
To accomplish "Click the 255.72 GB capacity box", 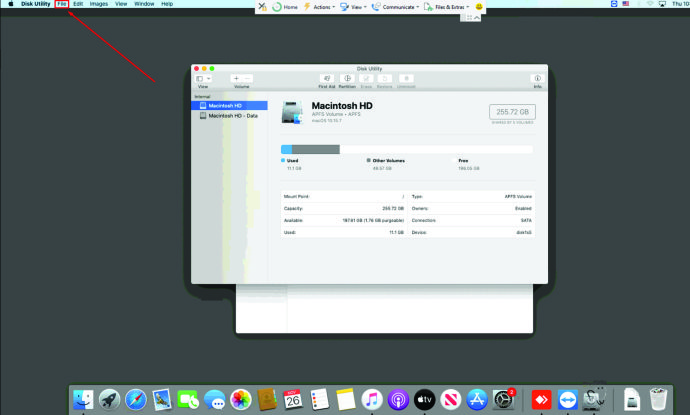I will point(512,112).
